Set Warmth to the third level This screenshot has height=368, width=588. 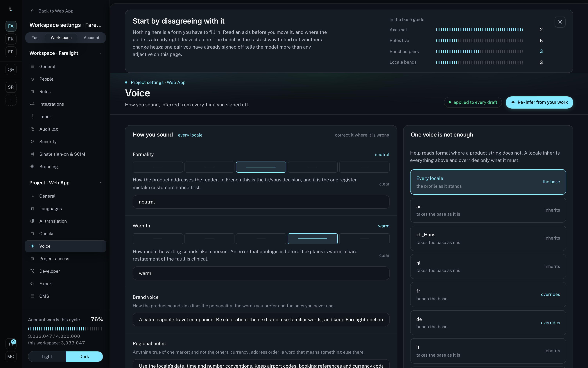click(261, 239)
